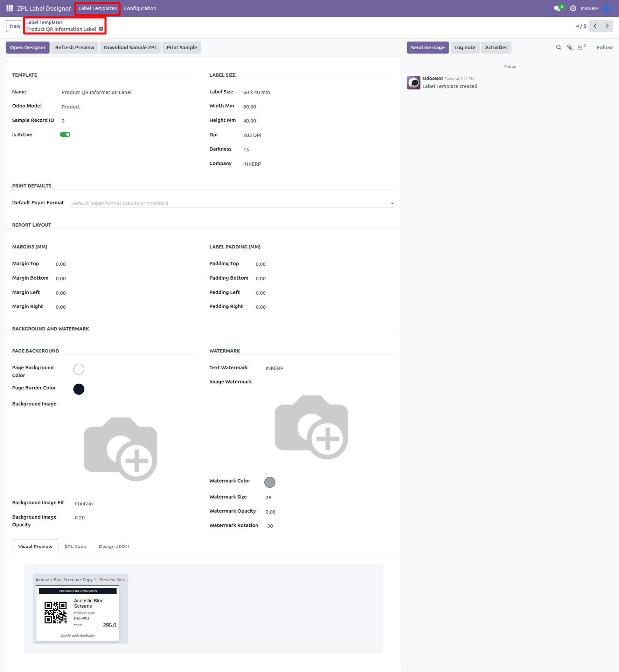Click the OdooBot avatar in chatter
Screen dimensions: 619x672
(x=413, y=83)
